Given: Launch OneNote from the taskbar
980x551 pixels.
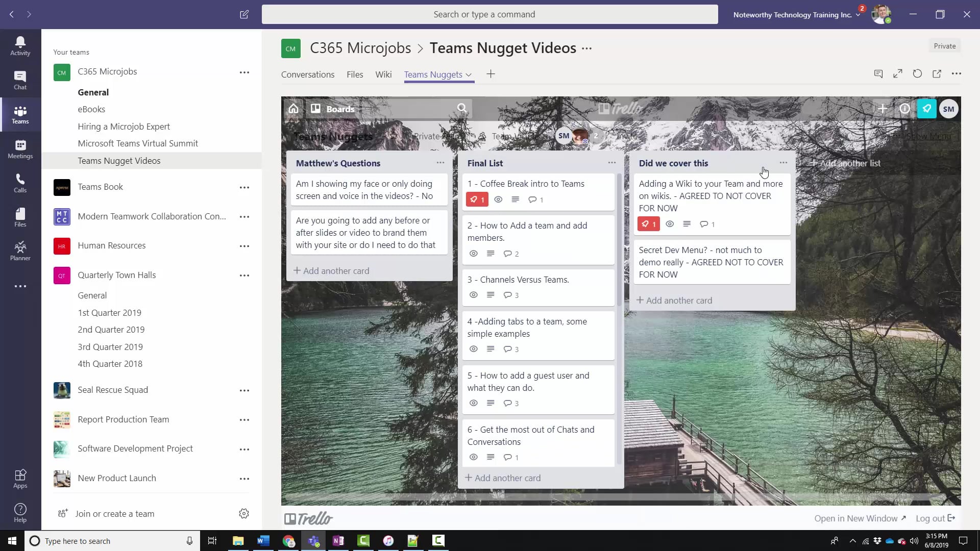Looking at the screenshot, I should (x=338, y=541).
